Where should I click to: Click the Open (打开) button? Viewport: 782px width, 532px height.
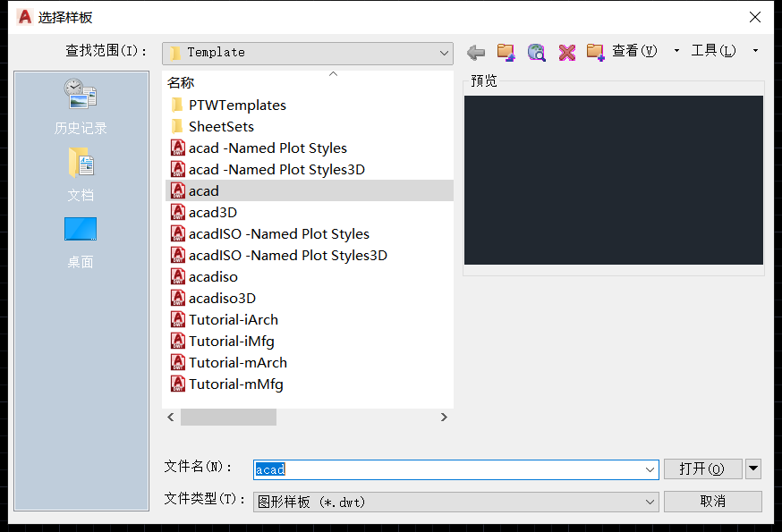(x=702, y=469)
